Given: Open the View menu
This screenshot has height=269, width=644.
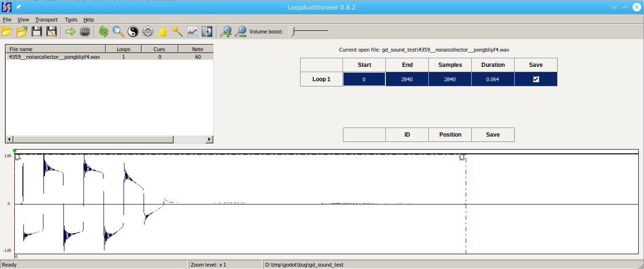Looking at the screenshot, I should (x=23, y=20).
